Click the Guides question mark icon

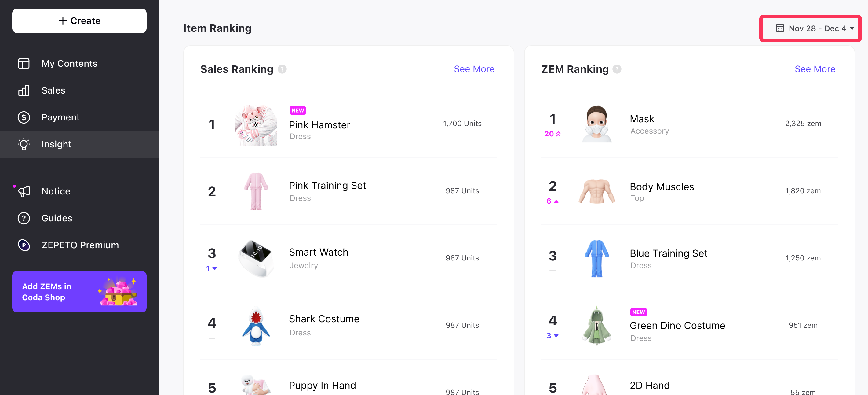pos(24,218)
